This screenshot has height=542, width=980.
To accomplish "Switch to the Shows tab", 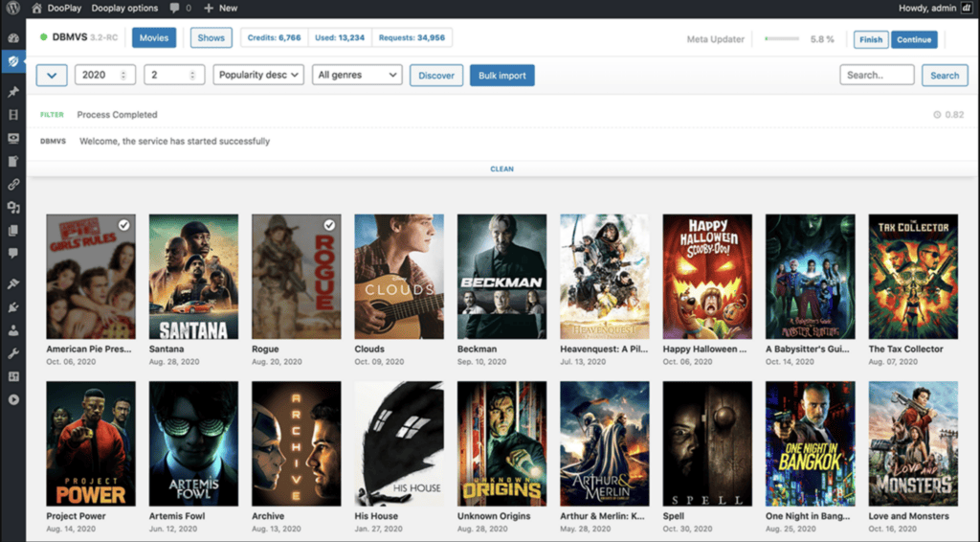I will (x=212, y=37).
